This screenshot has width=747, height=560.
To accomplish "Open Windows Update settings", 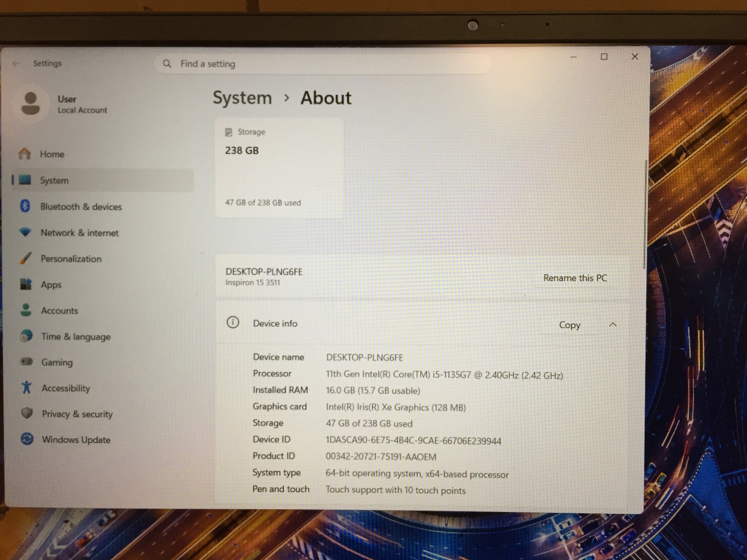I will 103,440.
